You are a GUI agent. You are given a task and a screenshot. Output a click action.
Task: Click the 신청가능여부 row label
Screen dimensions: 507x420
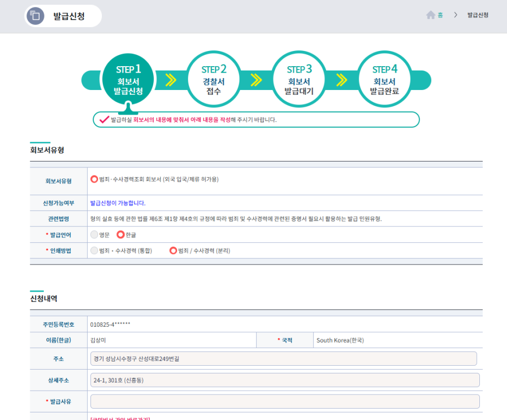coord(58,203)
